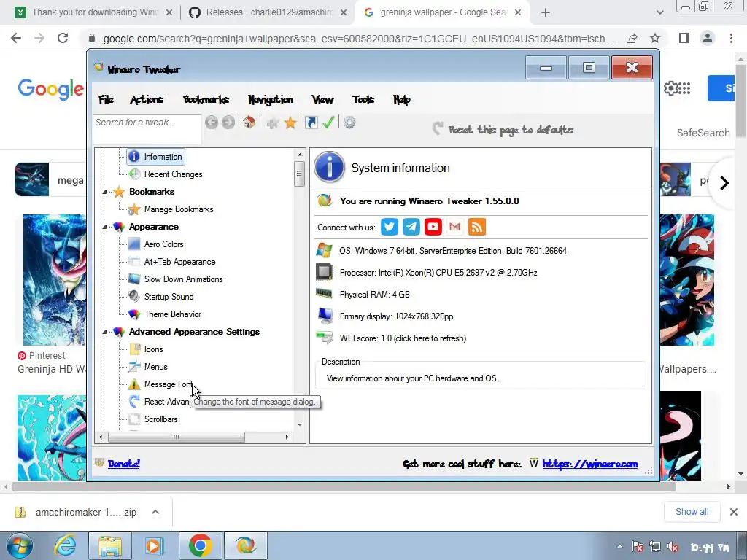Click the Donate! link
Screen dimensions: 747x560
point(124,463)
